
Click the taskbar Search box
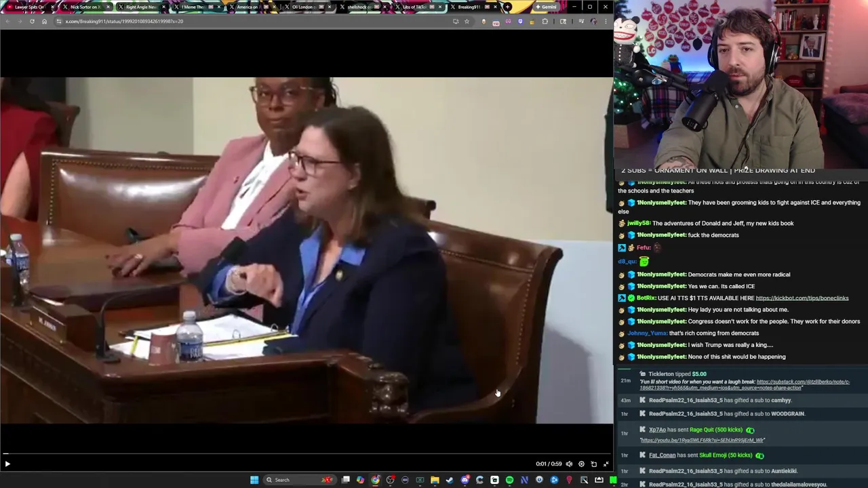point(300,480)
